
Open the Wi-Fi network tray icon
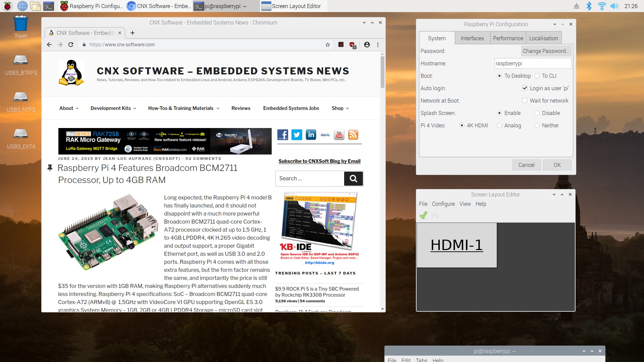(x=602, y=6)
